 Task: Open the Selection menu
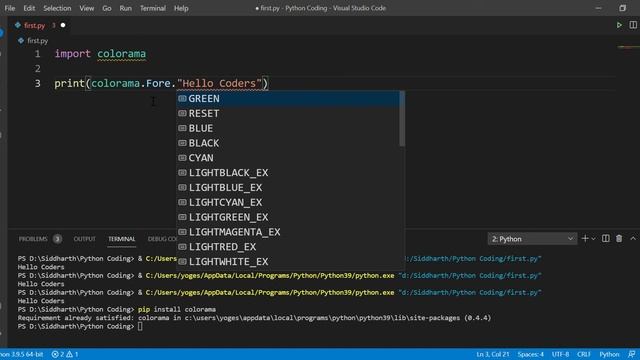pos(57,8)
